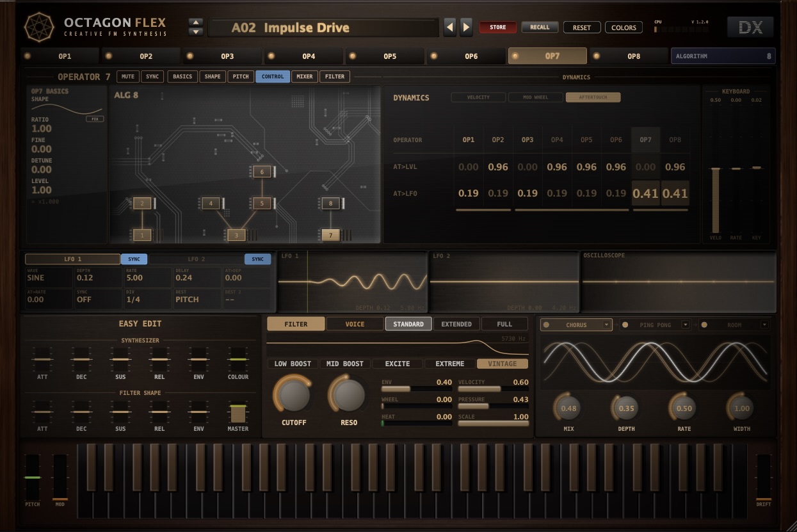The image size is (797, 532).
Task: Switch to the MIXER operator tab
Action: (x=305, y=77)
